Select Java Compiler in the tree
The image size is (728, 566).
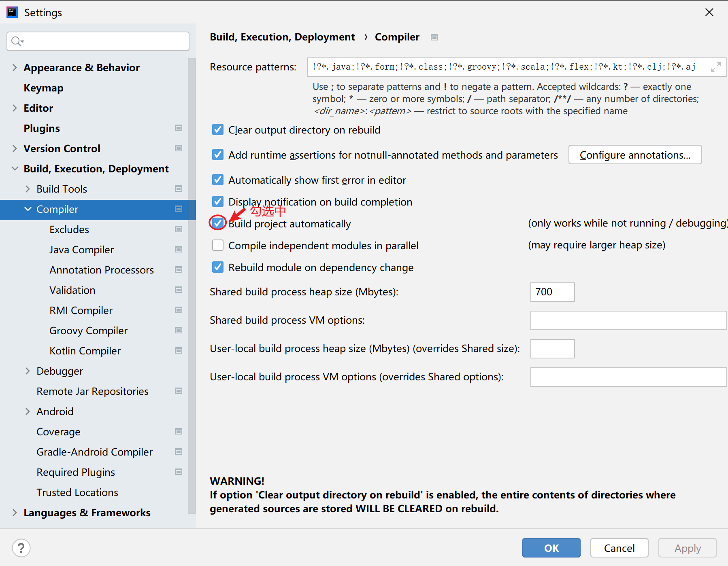(81, 250)
